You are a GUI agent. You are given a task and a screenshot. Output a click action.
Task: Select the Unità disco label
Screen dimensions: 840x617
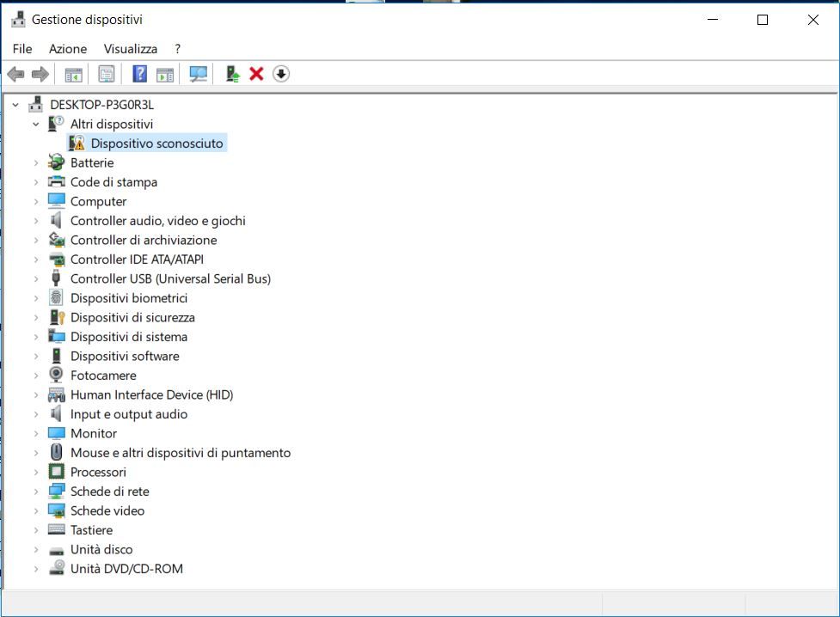click(x=101, y=549)
